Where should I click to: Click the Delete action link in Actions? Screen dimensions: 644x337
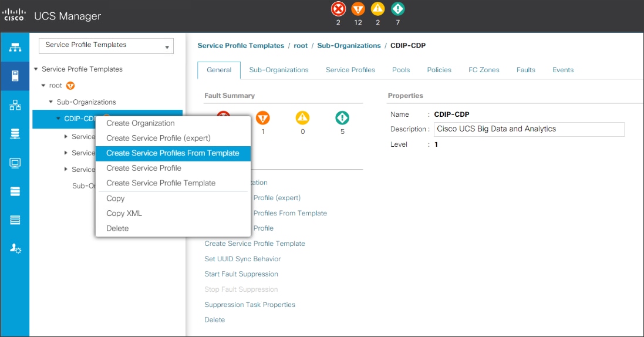point(214,320)
